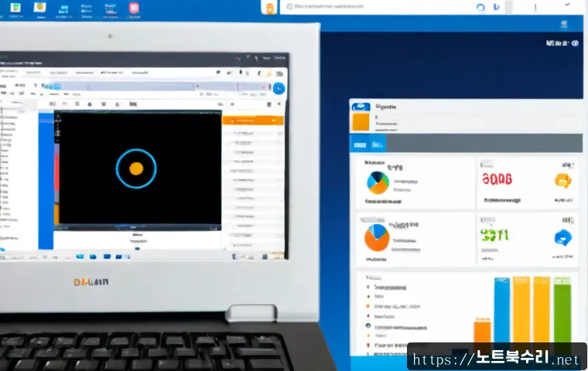
Task: Click the mostly orange pie chart
Action: (x=377, y=237)
